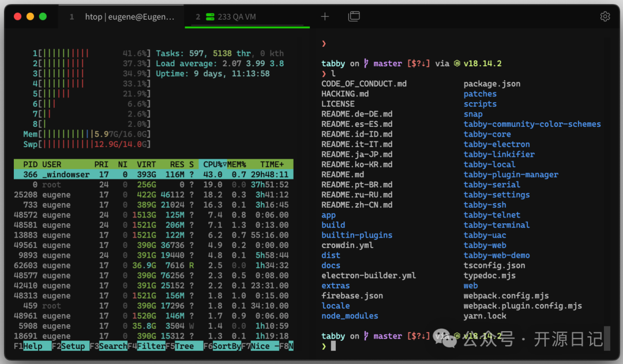Click the terminal scrollbar thumb
623x364 pixels.
click(x=607, y=338)
